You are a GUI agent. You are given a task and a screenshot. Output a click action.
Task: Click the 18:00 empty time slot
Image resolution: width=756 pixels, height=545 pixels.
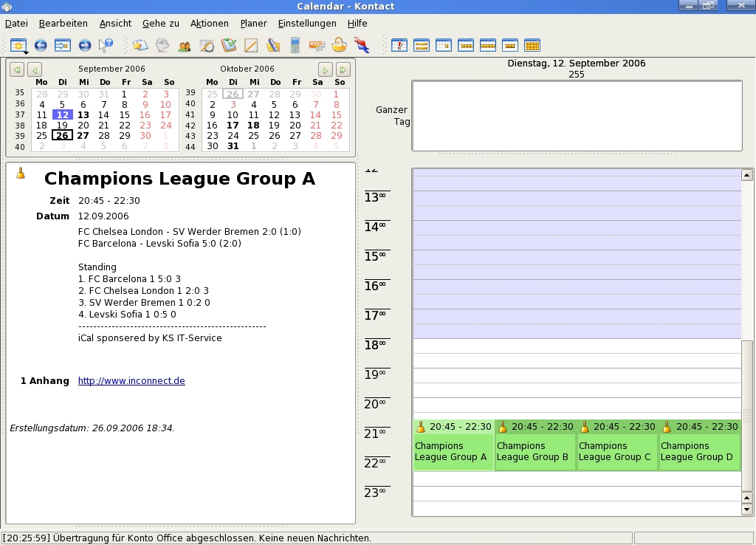pos(577,346)
